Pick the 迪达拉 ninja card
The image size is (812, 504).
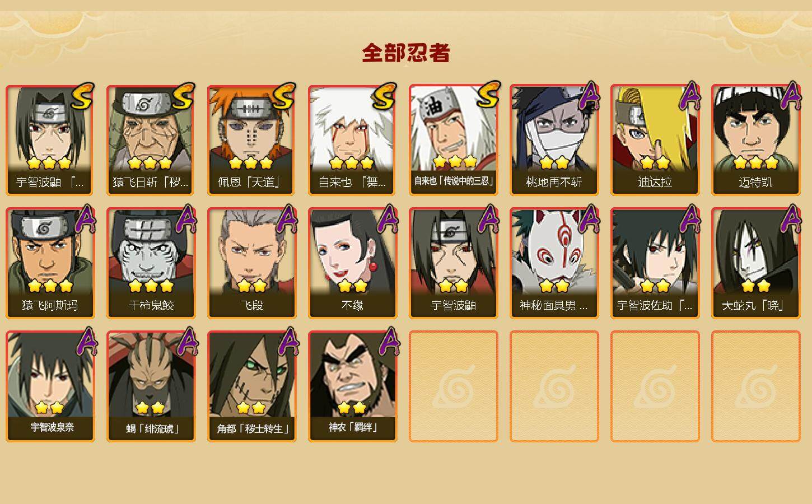[x=655, y=140]
